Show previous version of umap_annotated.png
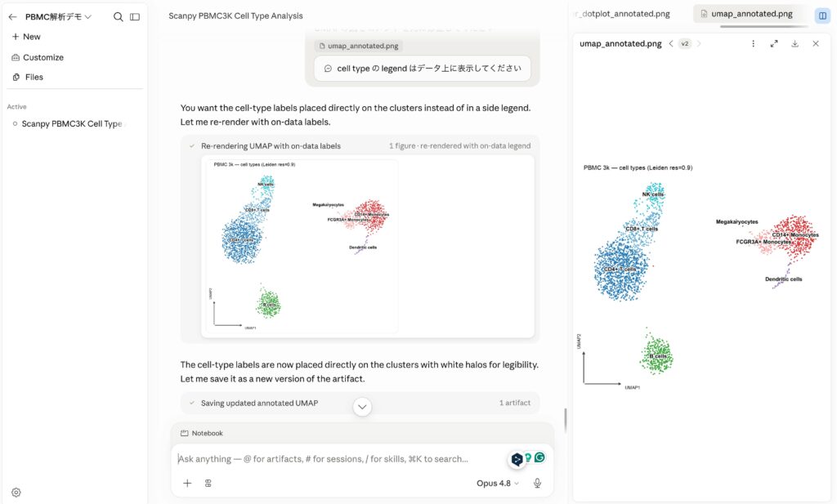This screenshot has height=504, width=837. pyautogui.click(x=671, y=44)
